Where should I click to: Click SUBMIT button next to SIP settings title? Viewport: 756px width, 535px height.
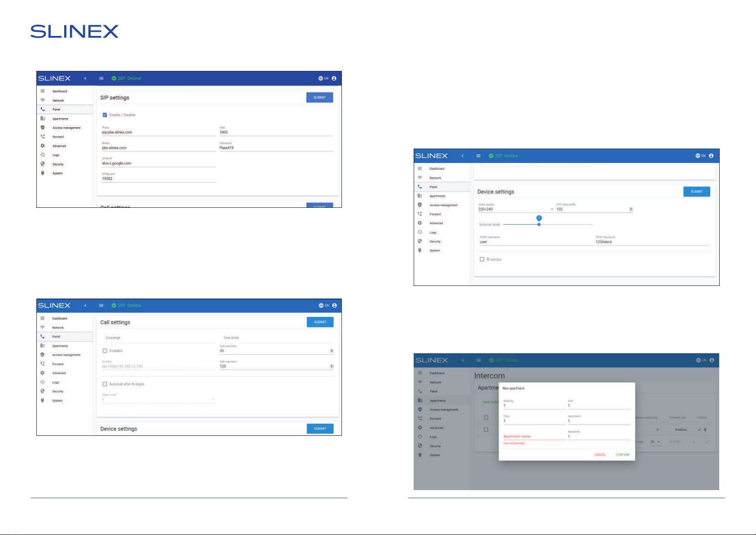tap(320, 97)
